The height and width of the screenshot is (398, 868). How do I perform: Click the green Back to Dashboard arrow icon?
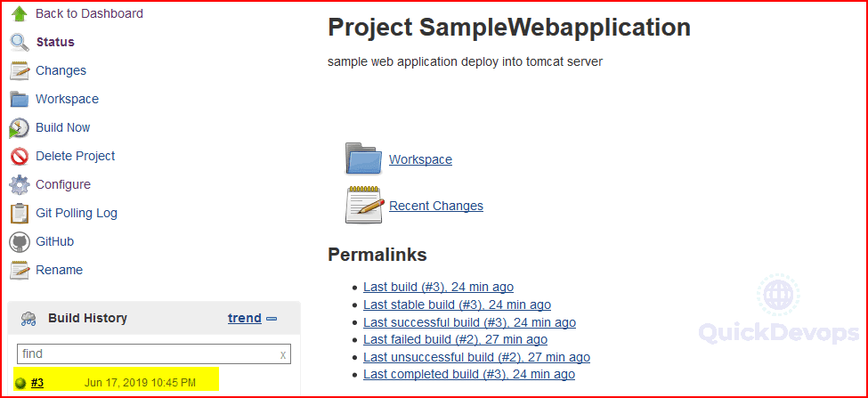click(20, 13)
